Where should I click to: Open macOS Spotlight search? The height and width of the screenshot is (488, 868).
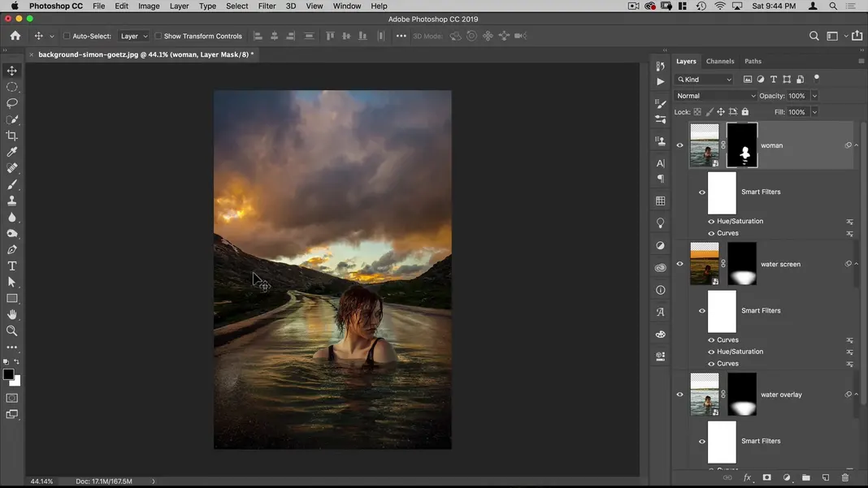pyautogui.click(x=832, y=6)
